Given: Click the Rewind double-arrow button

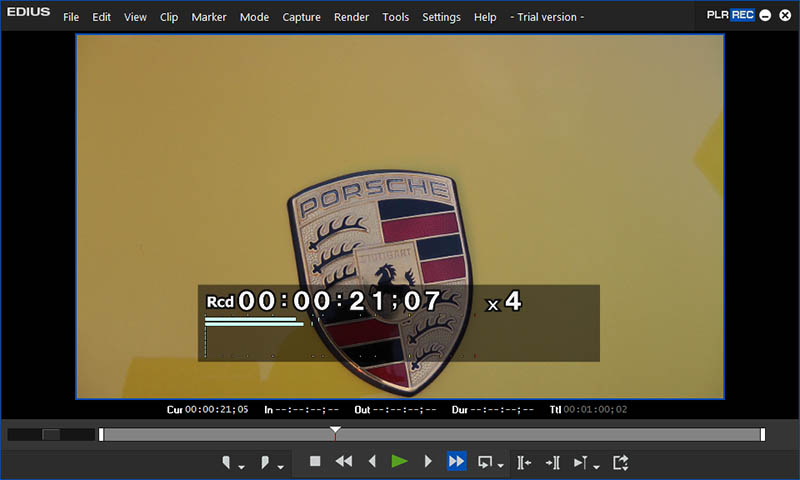Looking at the screenshot, I should pyautogui.click(x=344, y=461).
